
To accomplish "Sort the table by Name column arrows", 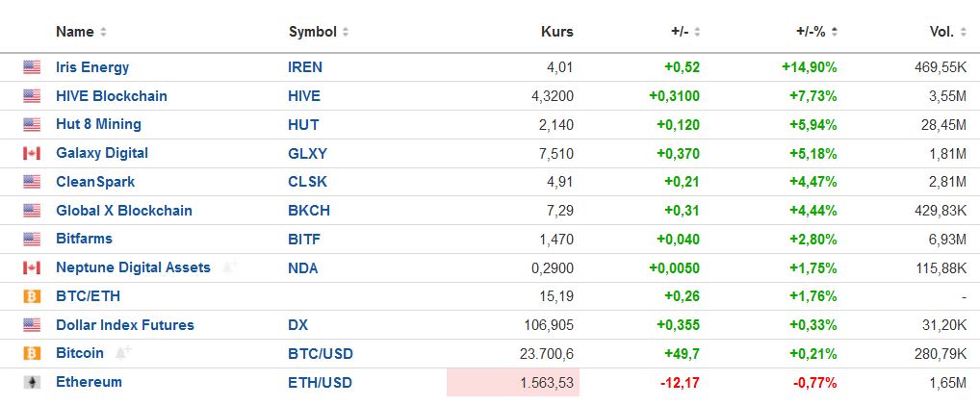I will [103, 32].
